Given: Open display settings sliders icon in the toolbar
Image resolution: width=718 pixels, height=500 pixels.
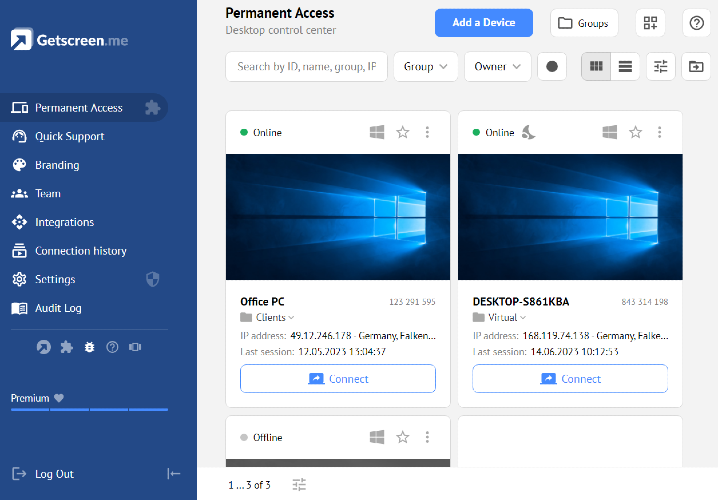Looking at the screenshot, I should [660, 66].
